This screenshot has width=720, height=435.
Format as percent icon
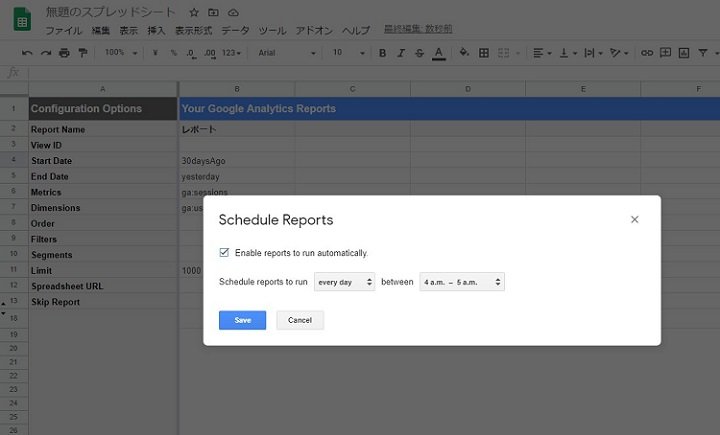click(x=174, y=53)
